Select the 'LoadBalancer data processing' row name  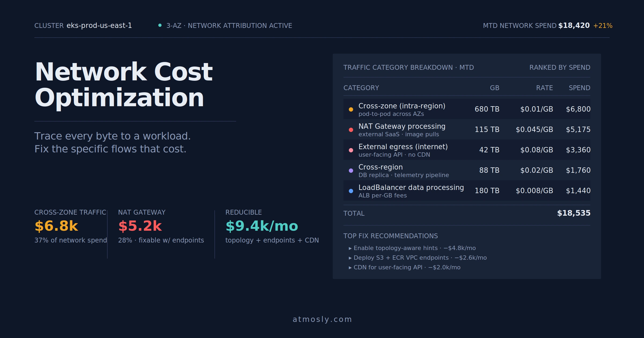411,188
